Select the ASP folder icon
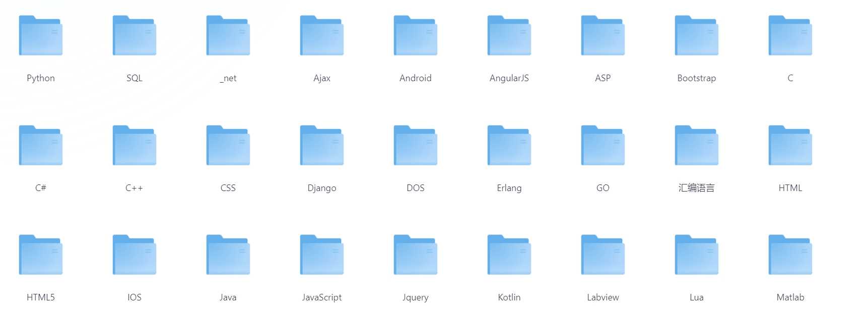 tap(603, 35)
